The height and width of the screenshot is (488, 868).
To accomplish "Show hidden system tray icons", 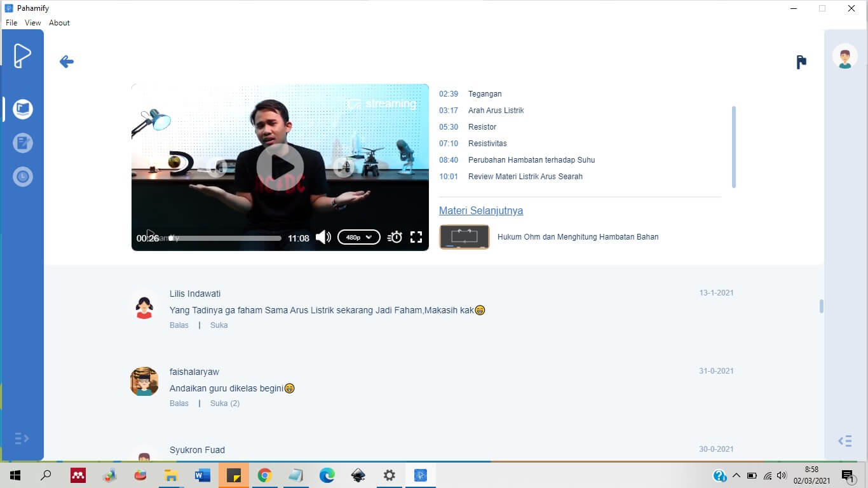I will 736,475.
